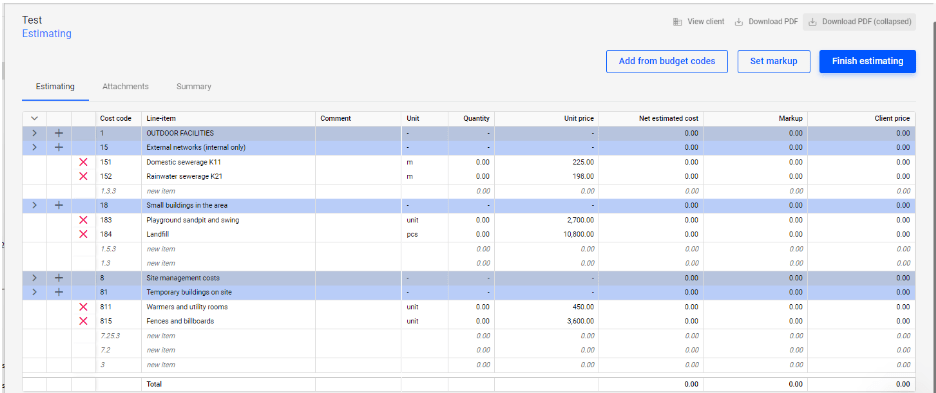This screenshot has height=393, width=936.
Task: Click unit price 450.00 for Warmers
Action: pyautogui.click(x=546, y=307)
